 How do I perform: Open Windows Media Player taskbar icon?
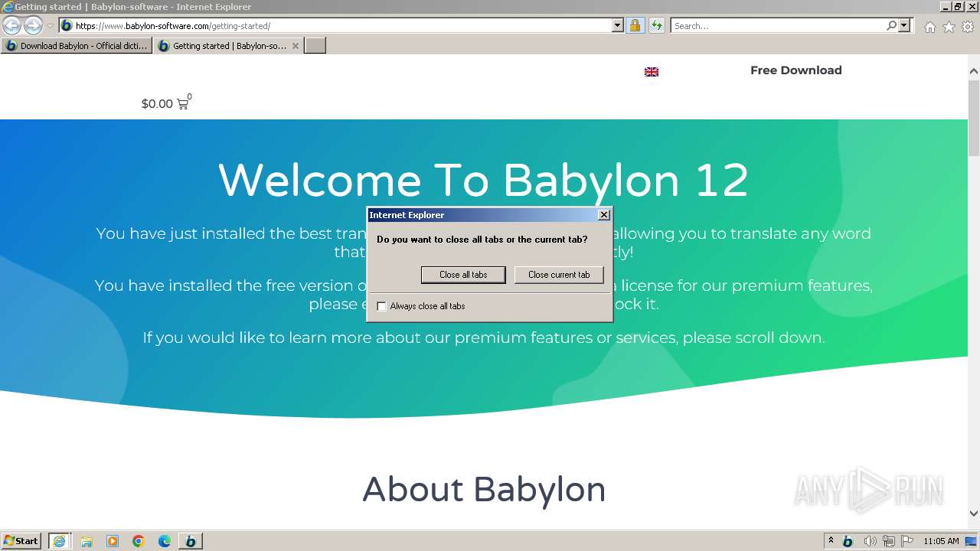[113, 541]
